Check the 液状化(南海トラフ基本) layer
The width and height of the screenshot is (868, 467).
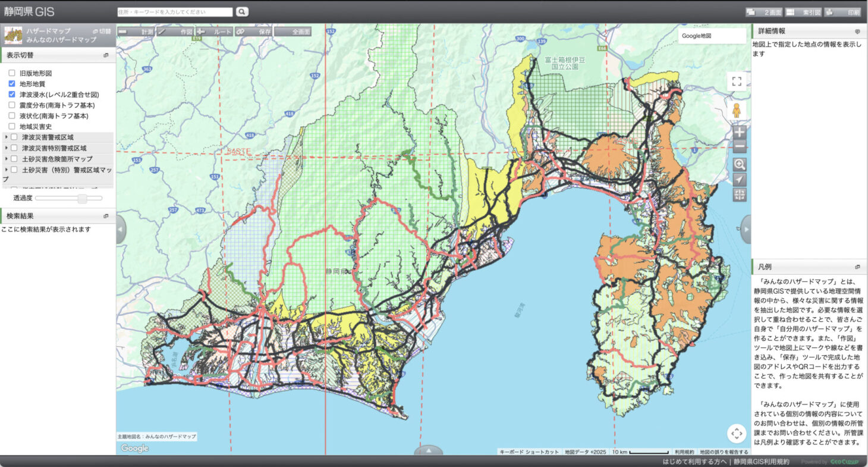(12, 116)
